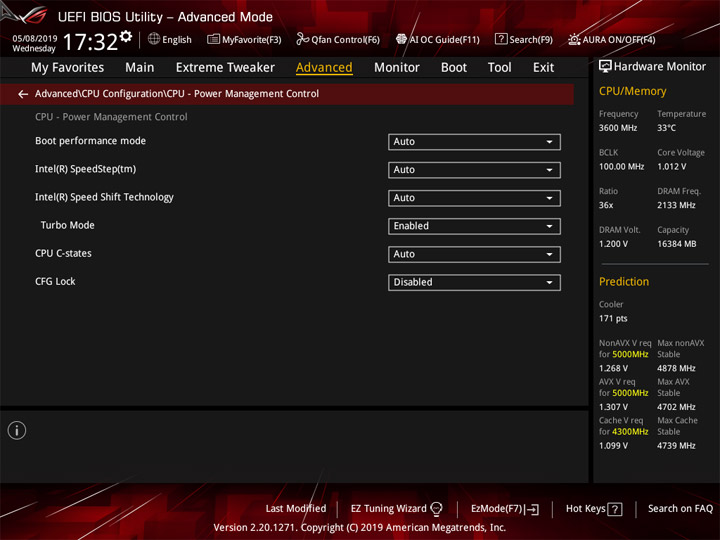Click the CPU/Memory heading

pos(632,91)
